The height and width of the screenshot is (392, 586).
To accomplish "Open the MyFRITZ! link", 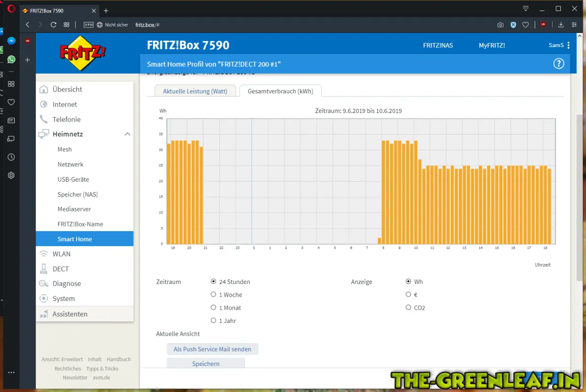I will pyautogui.click(x=492, y=45).
